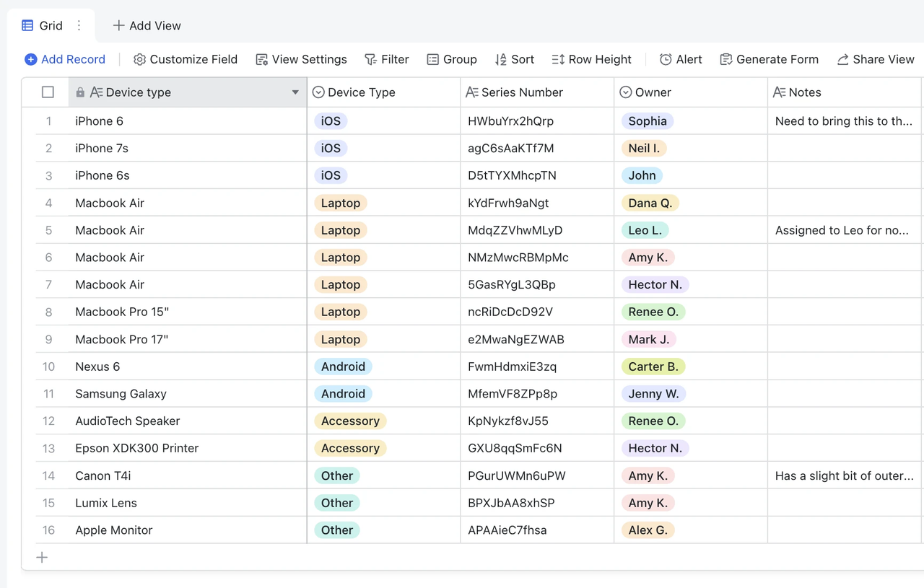Image resolution: width=924 pixels, height=588 pixels.
Task: Click the Add Record plus icon
Action: [x=31, y=60]
